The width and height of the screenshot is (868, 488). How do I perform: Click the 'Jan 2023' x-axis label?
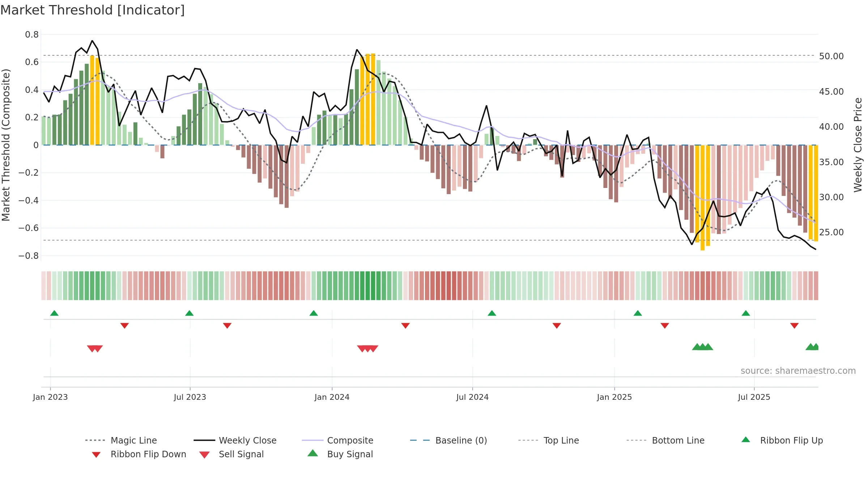[x=50, y=397]
